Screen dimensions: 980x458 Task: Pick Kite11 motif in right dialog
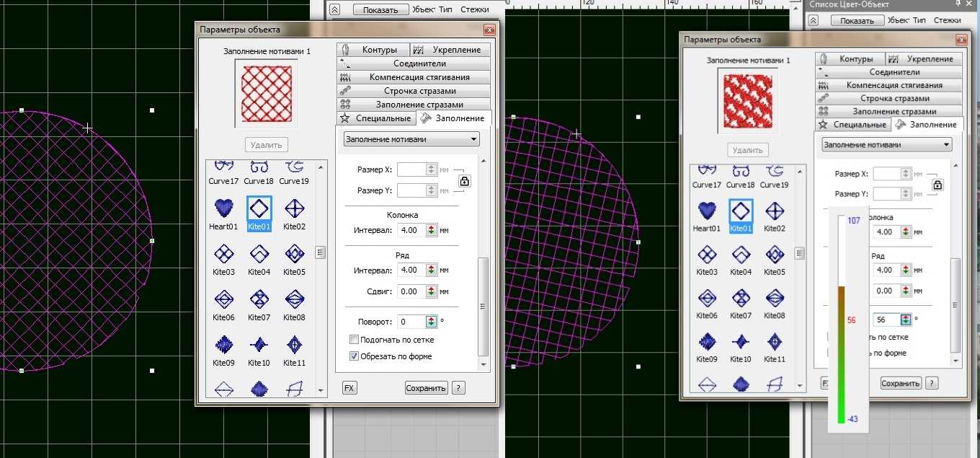[x=774, y=342]
